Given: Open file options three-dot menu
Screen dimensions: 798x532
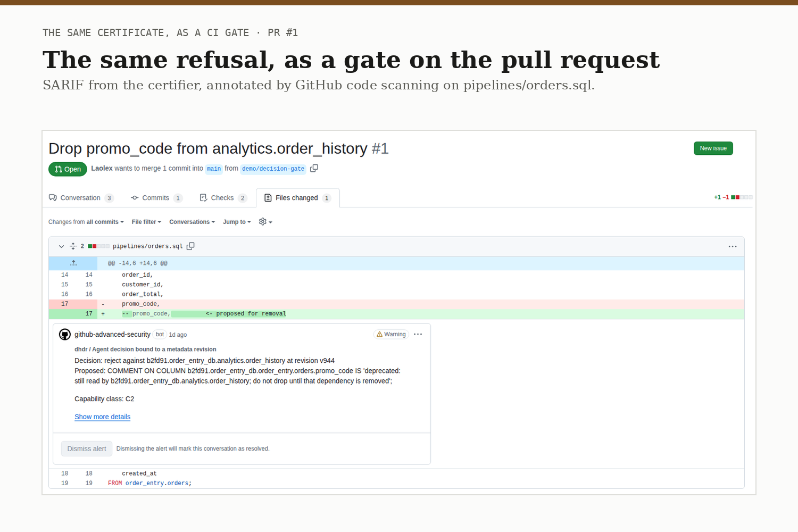Looking at the screenshot, I should (733, 246).
